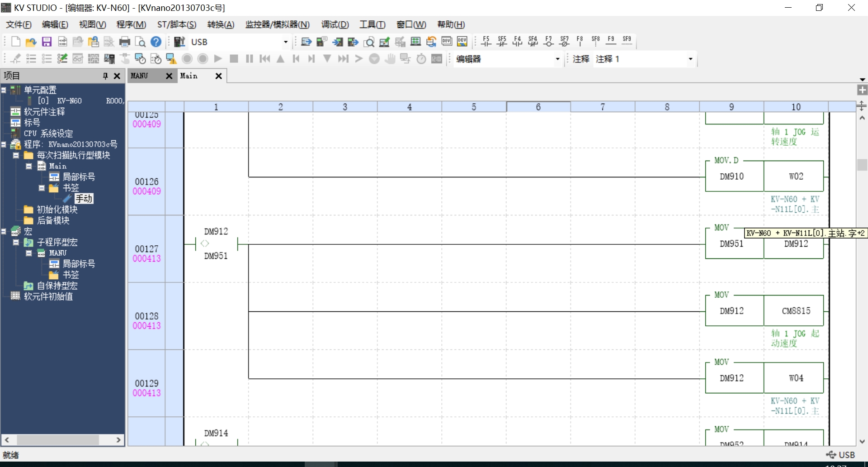Collapse the 宏 tree node
Image resolution: width=868 pixels, height=467 pixels.
pos(4,231)
